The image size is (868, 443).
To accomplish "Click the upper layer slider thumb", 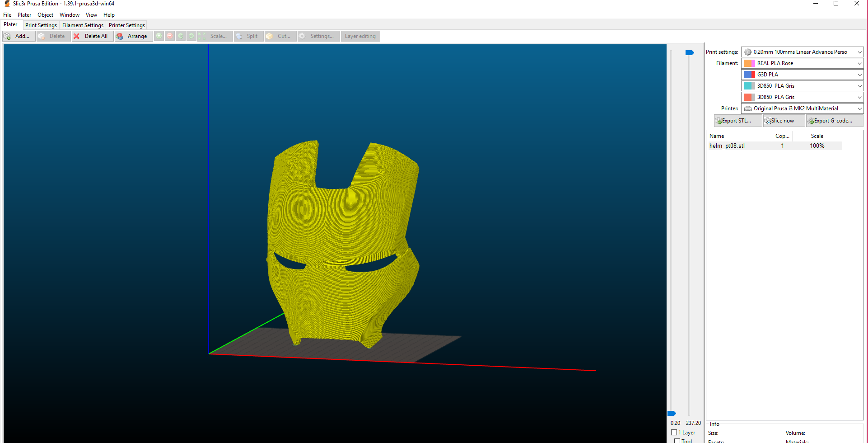I will [689, 53].
